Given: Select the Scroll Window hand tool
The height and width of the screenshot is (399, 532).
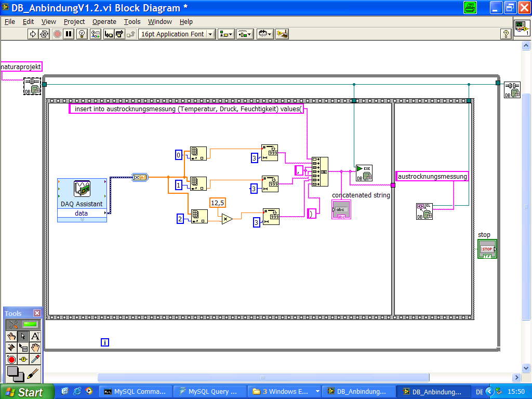Looking at the screenshot, I should tap(35, 348).
